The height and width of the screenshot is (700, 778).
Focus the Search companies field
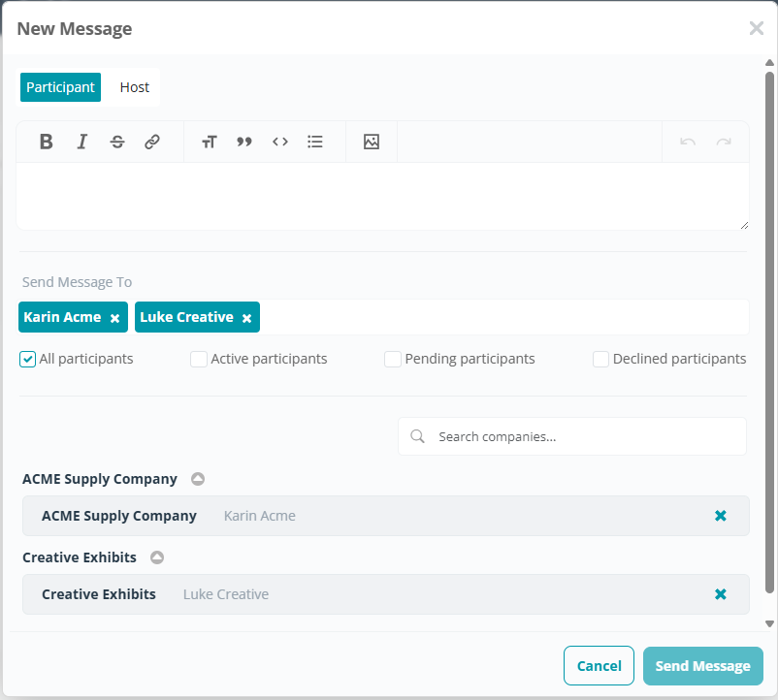[582, 436]
